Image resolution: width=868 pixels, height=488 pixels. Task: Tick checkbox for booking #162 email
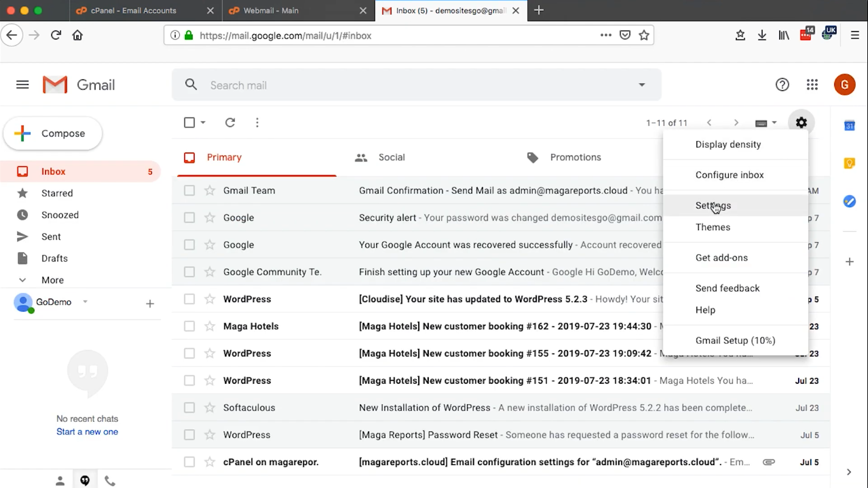coord(189,326)
